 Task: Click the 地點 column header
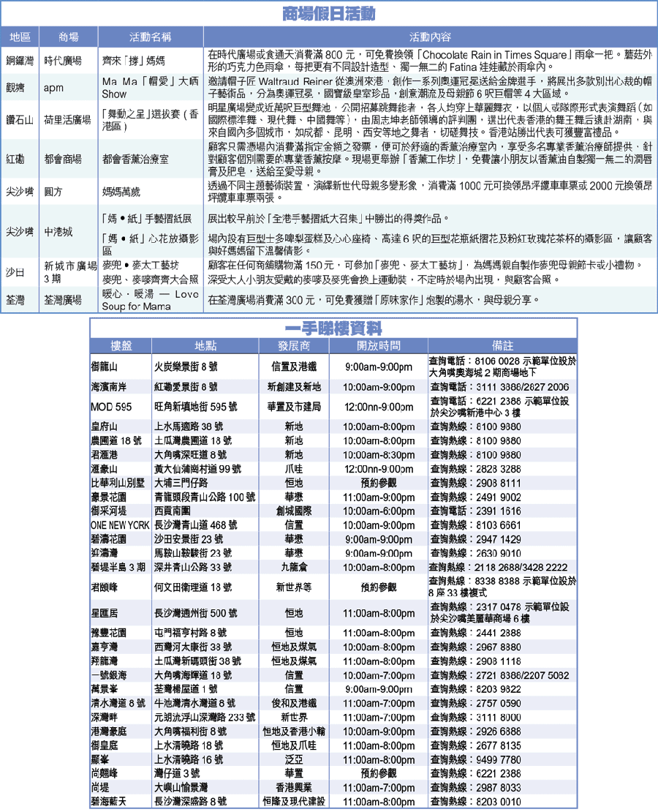[x=205, y=346]
